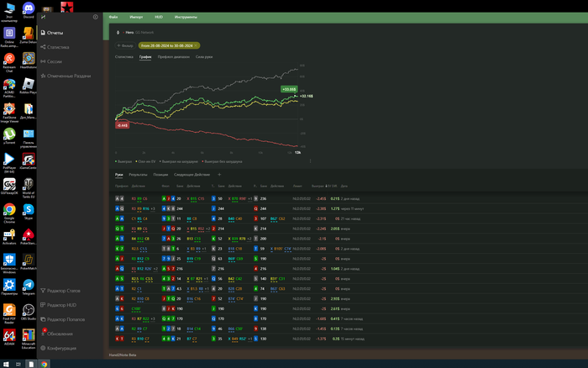Check Обновления in the sidebar
The height and width of the screenshot is (368, 588).
(60, 334)
